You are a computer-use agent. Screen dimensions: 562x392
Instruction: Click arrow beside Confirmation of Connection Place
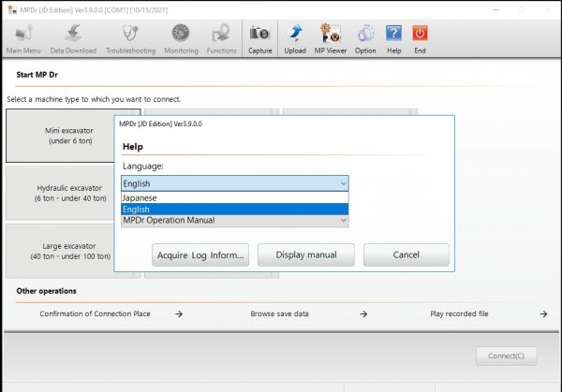[179, 314]
